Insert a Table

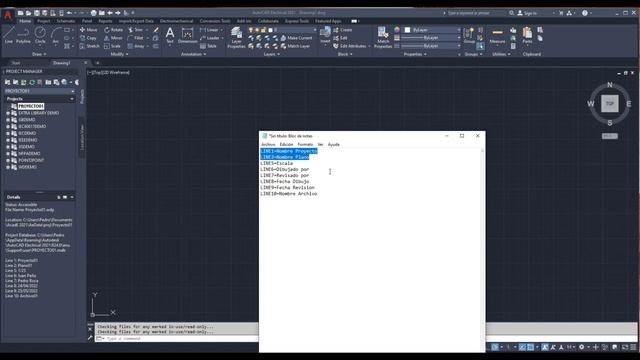coord(208,46)
